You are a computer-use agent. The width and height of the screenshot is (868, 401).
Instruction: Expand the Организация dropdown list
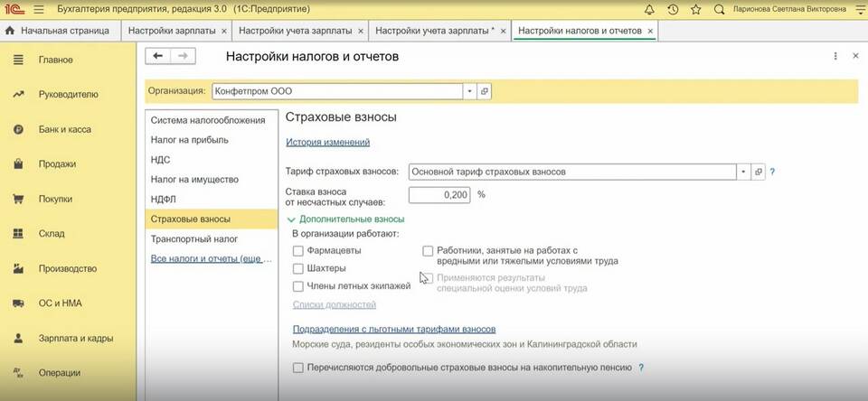(x=469, y=91)
